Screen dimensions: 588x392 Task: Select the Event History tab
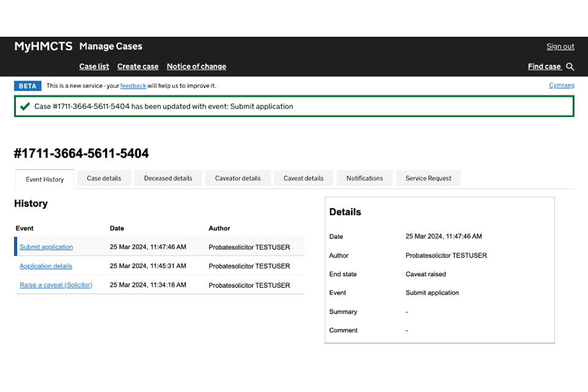click(x=45, y=179)
